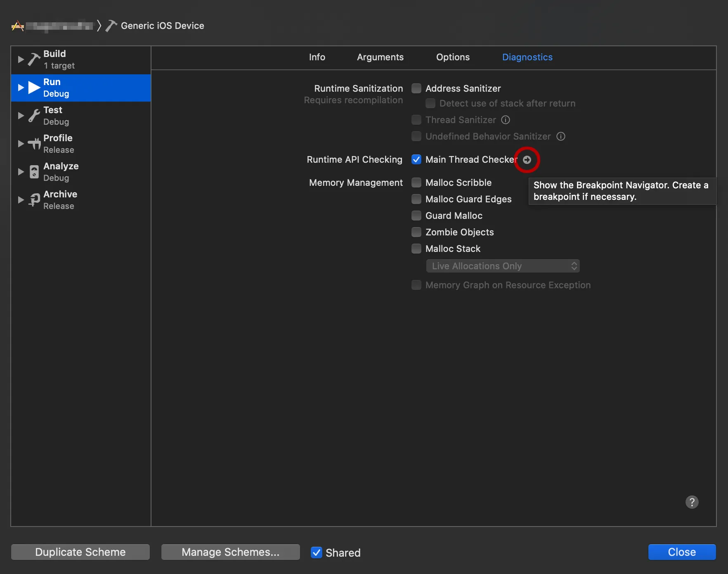Image resolution: width=728 pixels, height=574 pixels.
Task: Click the Duplicate Scheme button
Action: 80,552
